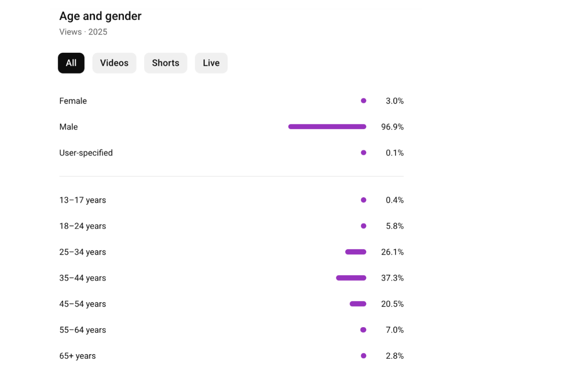Select the All filter chip

click(x=71, y=63)
